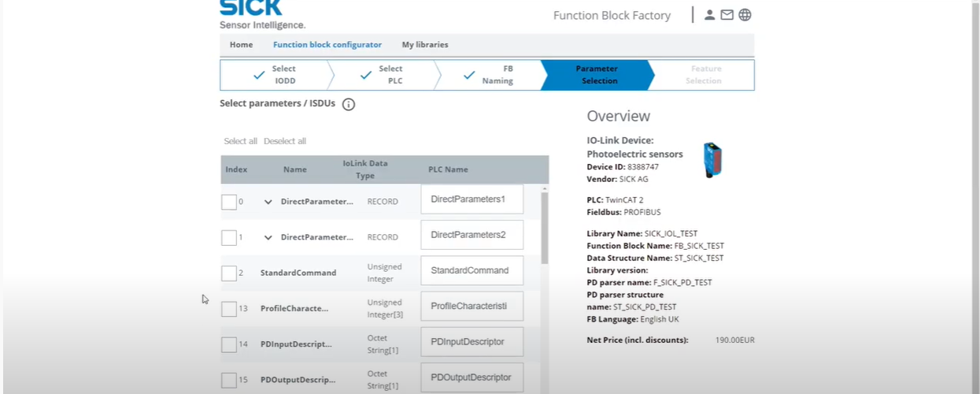This screenshot has width=980, height=394.
Task: Click the SICK Sensor Intelligence logo
Action: pyautogui.click(x=262, y=14)
